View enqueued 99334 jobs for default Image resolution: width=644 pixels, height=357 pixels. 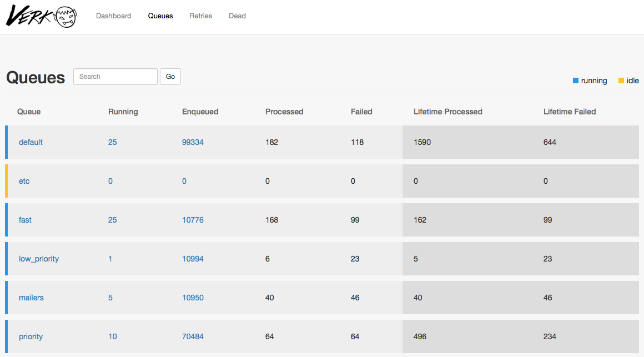[x=193, y=142]
